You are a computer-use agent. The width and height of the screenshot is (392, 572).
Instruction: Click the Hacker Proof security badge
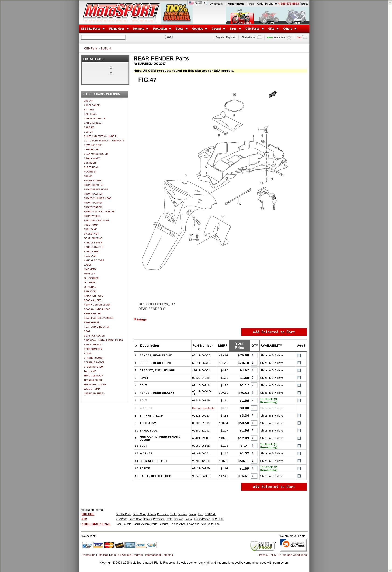(x=263, y=546)
